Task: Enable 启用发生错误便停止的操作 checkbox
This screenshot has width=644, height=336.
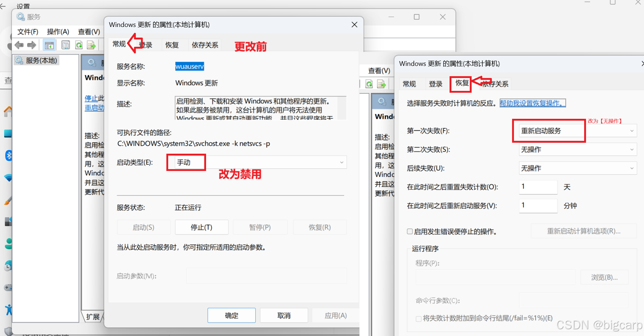Action: [410, 231]
